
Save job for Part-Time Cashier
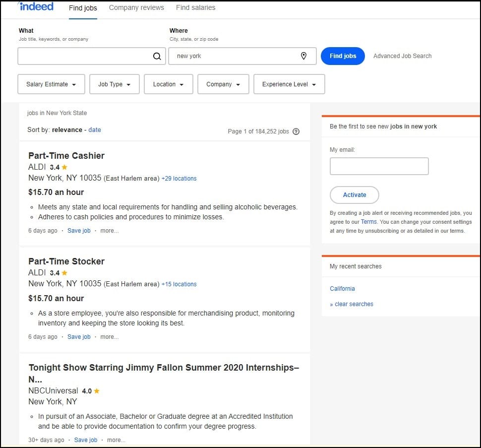tap(79, 230)
